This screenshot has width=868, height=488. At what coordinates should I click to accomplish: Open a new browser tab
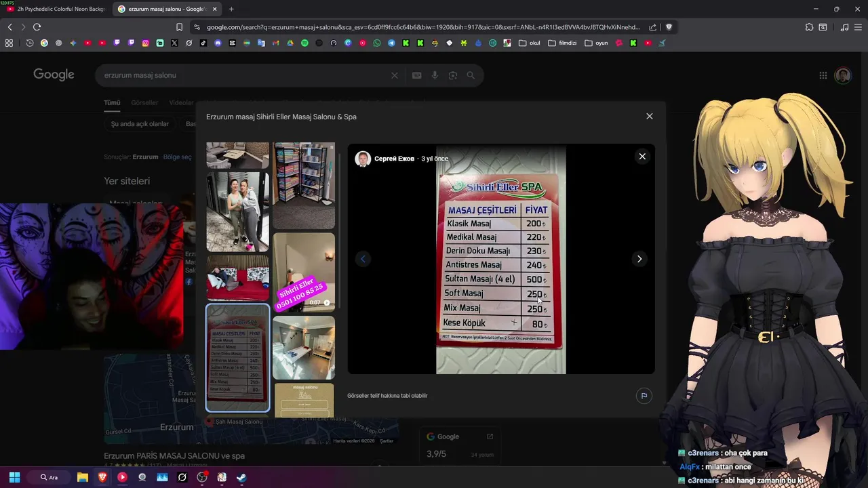pyautogui.click(x=231, y=9)
